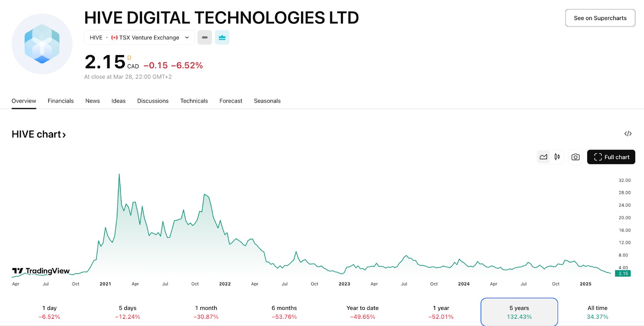Click the 32.00 price axis label

coord(625,180)
